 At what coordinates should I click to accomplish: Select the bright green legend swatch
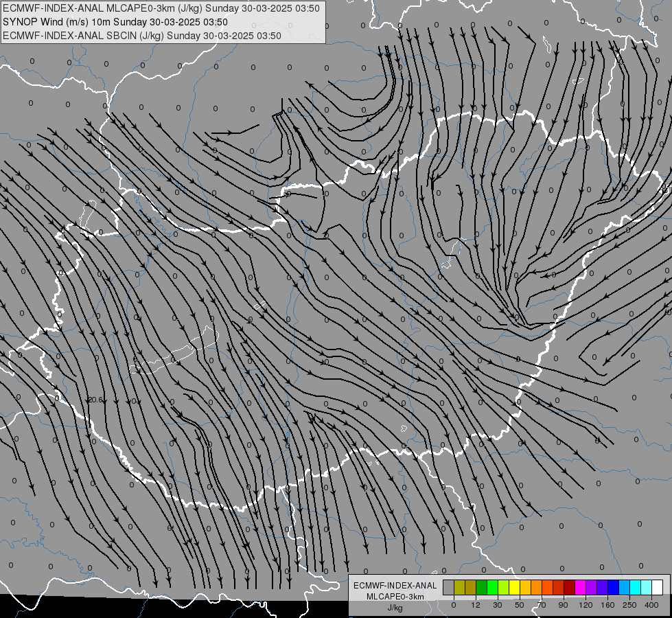tap(492, 587)
